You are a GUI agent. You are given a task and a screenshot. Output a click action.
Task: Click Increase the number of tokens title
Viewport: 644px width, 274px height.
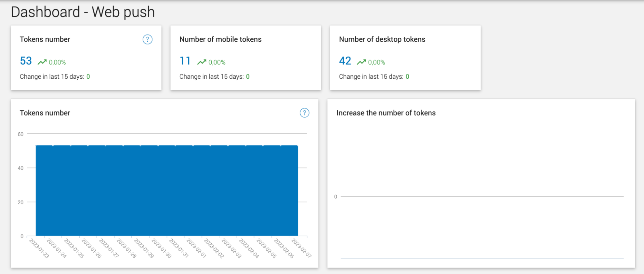[386, 113]
